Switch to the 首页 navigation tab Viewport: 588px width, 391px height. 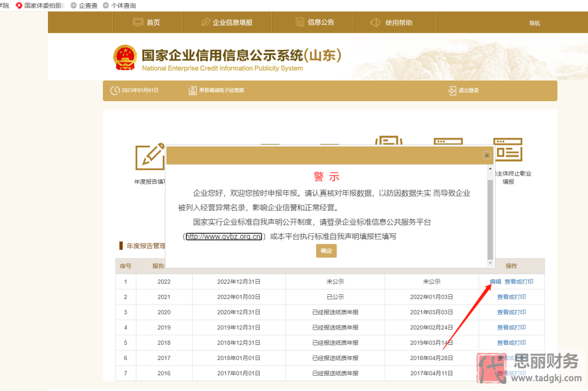(x=147, y=22)
